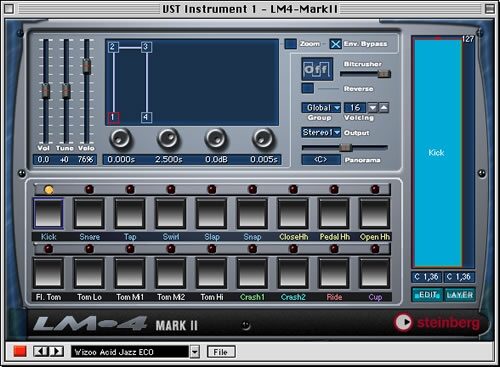Viewport: 500px width, 367px height.
Task: Enable the Zoom checkbox
Action: point(291,44)
